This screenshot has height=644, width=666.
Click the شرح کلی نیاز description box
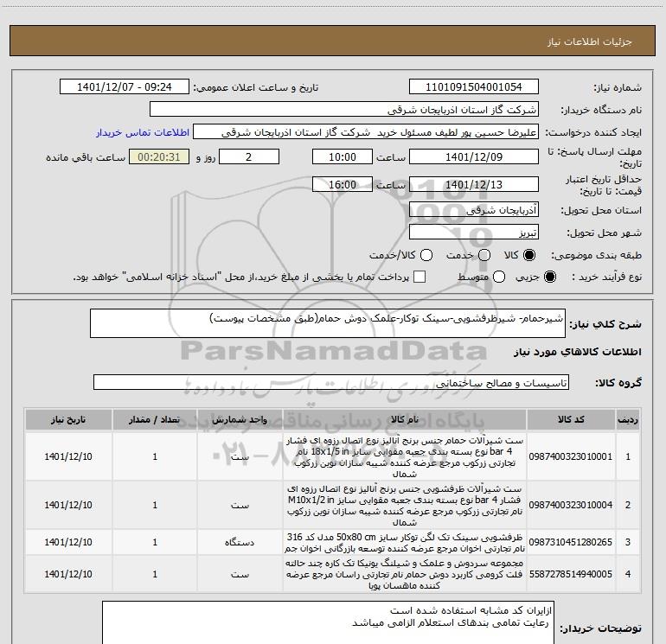tap(328, 323)
